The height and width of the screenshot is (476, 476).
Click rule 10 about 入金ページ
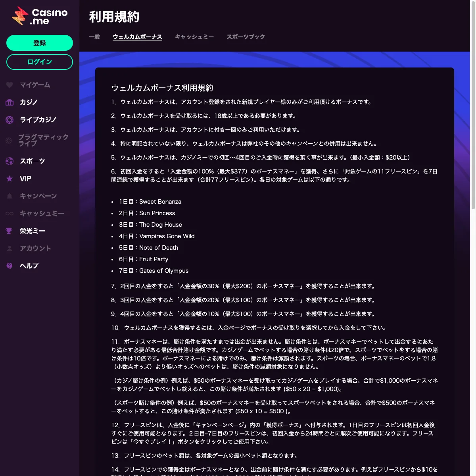coord(249,328)
